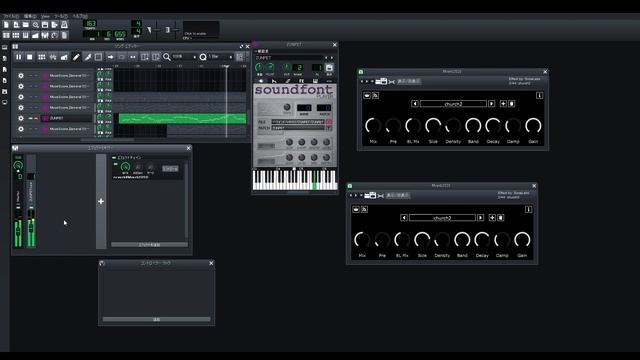The image size is (640, 360).
Task: Click Add button in Controller Rack
Action: pos(157,319)
